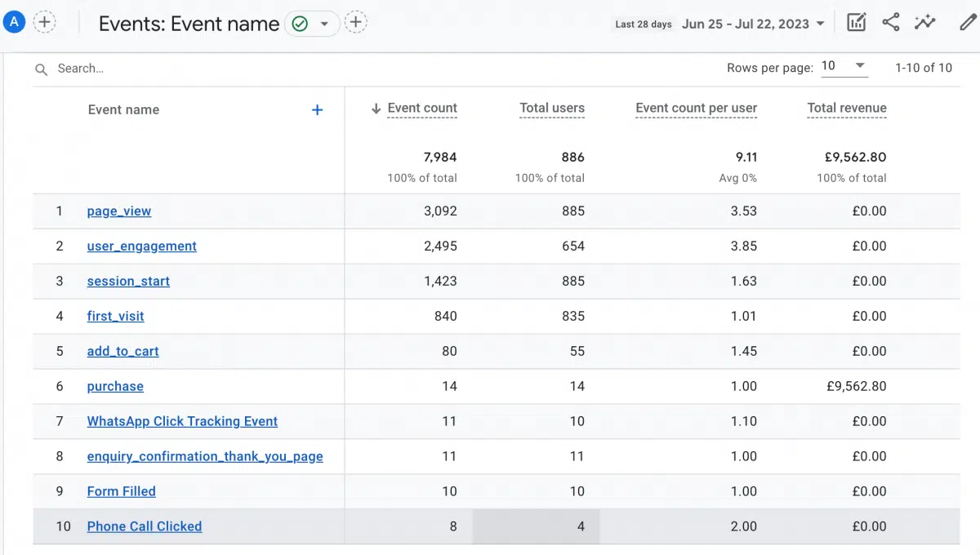Open the Phone Call Clicked event link
This screenshot has height=555, width=980.
click(x=145, y=526)
